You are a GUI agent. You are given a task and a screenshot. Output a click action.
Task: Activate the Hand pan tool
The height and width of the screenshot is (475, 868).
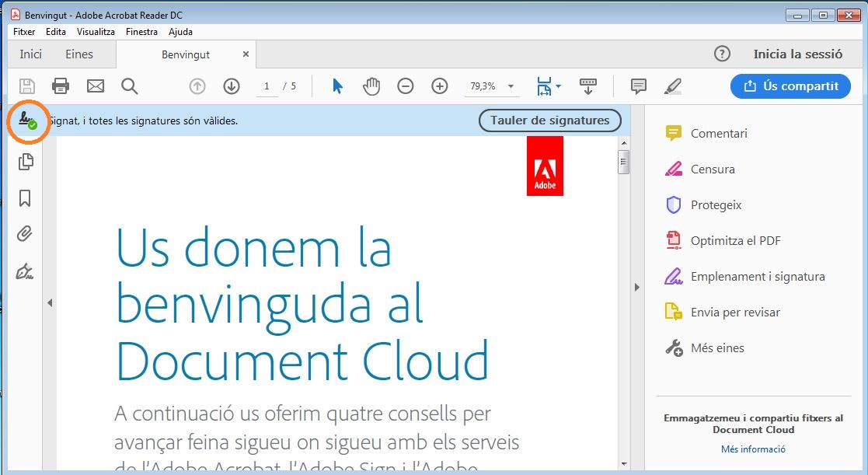[371, 86]
